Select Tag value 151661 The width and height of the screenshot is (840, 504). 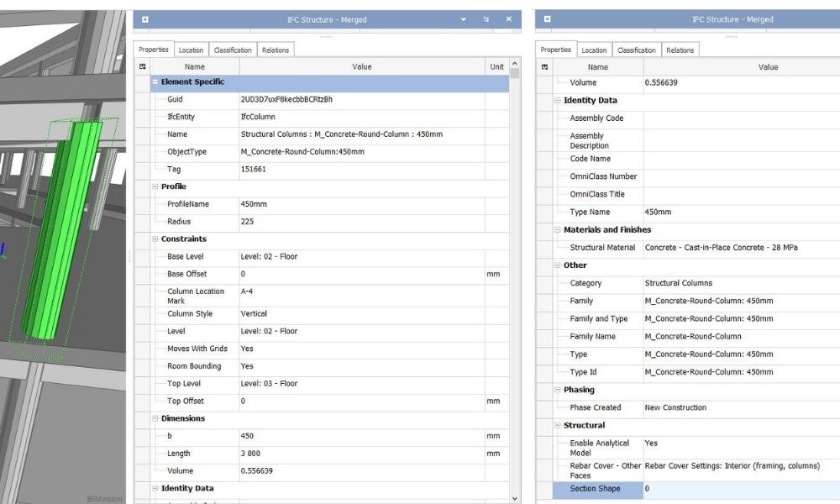254,169
